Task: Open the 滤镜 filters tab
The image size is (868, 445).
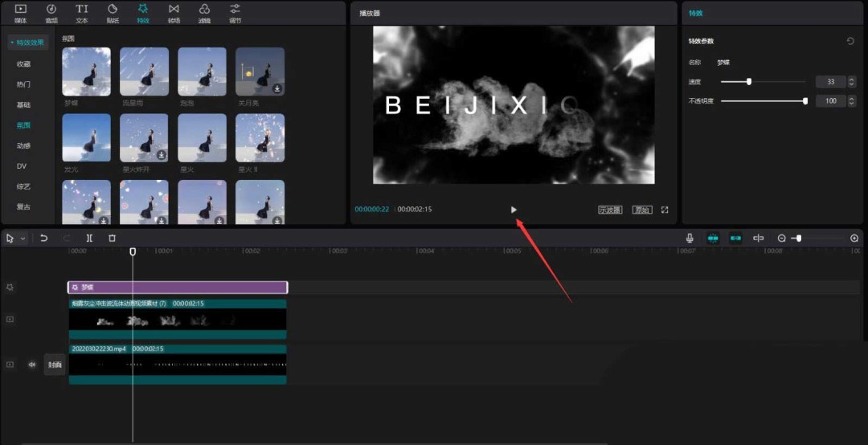Action: (x=204, y=13)
